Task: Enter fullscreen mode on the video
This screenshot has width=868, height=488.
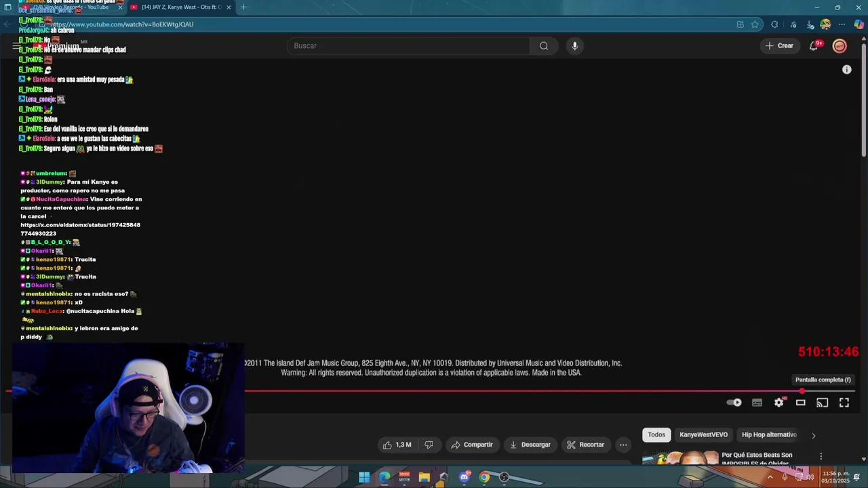Action: click(844, 403)
